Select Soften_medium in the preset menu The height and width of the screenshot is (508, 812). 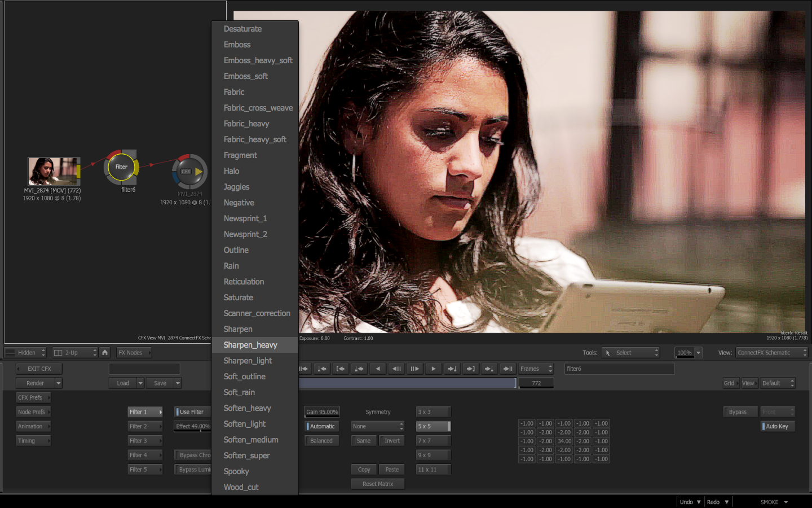pyautogui.click(x=251, y=440)
